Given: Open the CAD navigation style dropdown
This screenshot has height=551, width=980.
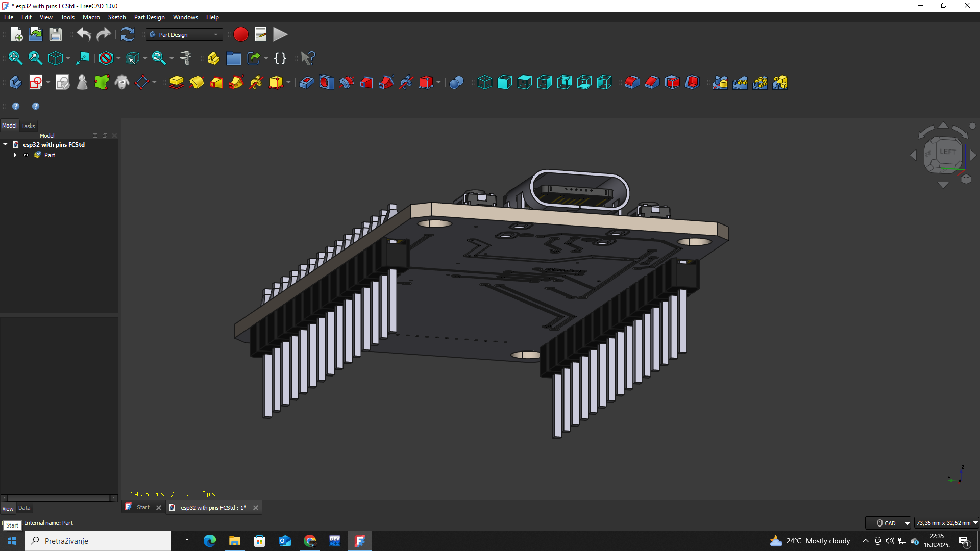Looking at the screenshot, I should point(888,523).
